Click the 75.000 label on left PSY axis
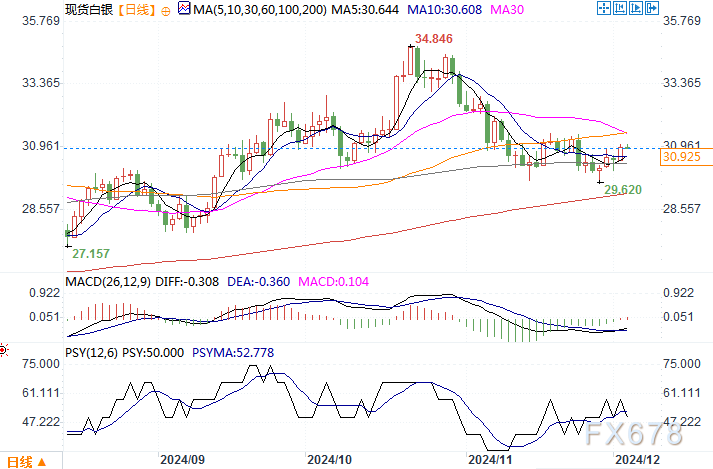This screenshot has height=469, width=713. [x=41, y=364]
